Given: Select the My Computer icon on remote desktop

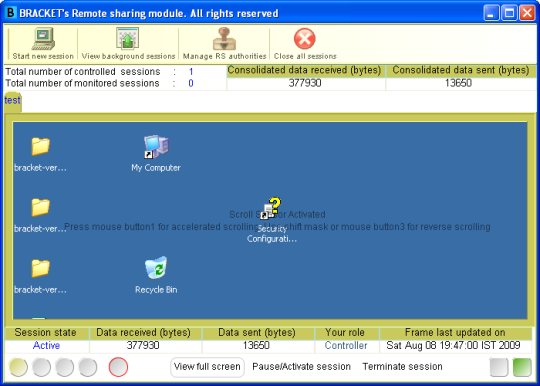Looking at the screenshot, I should 156,147.
